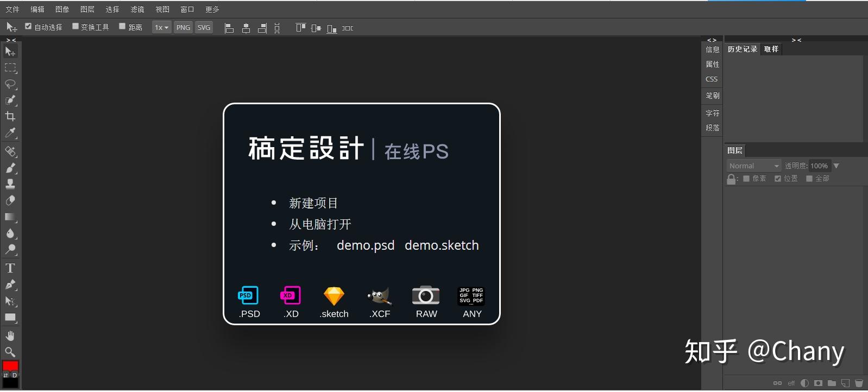Toggle the 位置 lock checkbox

pos(778,179)
